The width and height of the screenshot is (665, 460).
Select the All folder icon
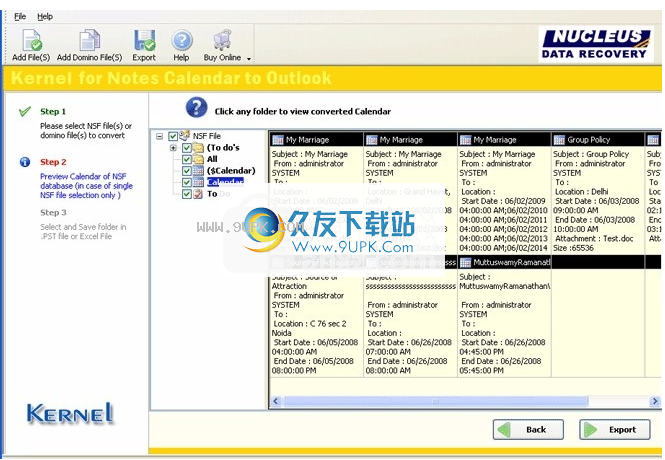coord(198,159)
